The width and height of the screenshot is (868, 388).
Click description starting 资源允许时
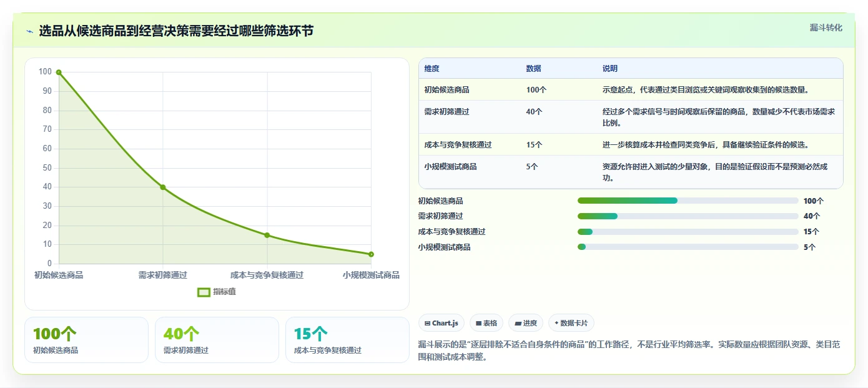715,172
